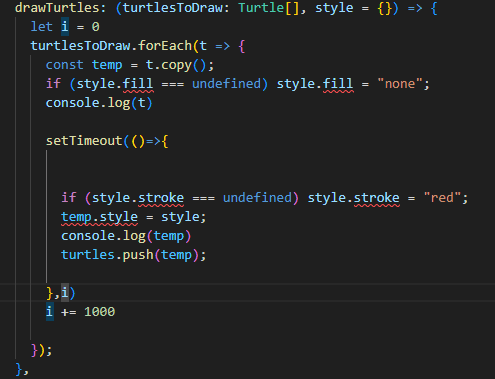The image size is (495, 379).
Task: Click 'undefined' in the style.stroke condition
Action: coord(257,198)
